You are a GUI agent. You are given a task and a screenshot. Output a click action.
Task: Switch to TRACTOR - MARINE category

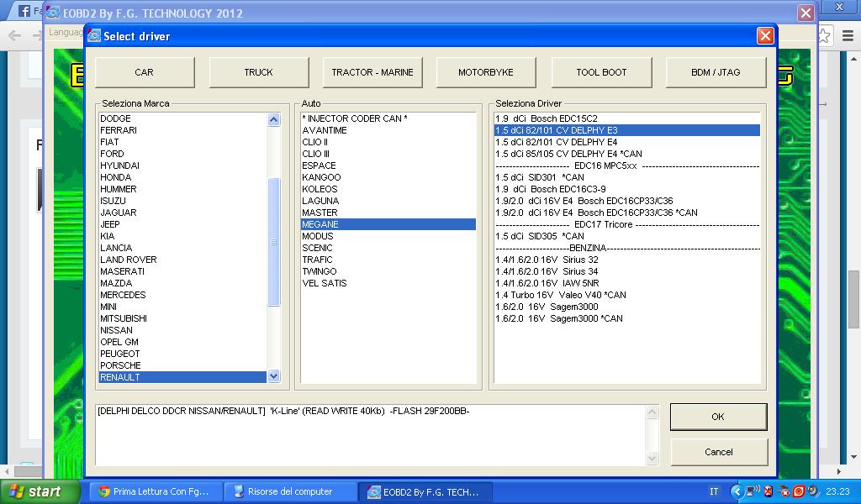[372, 72]
